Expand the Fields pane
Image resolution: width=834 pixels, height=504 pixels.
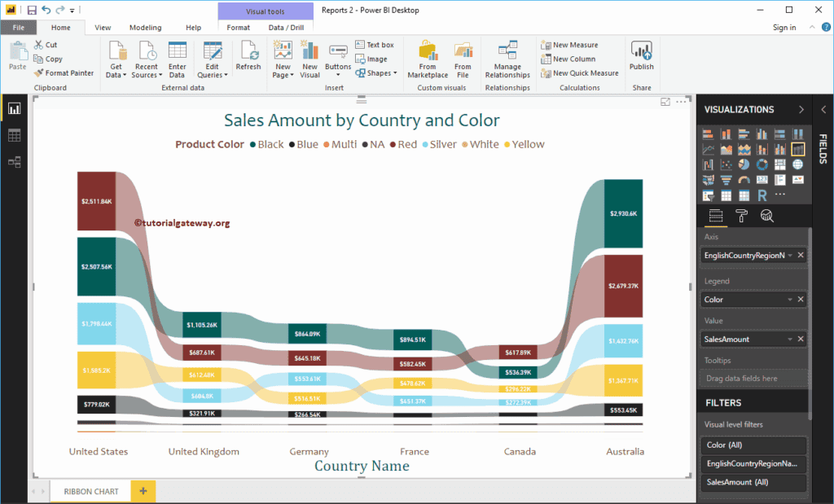click(825, 108)
